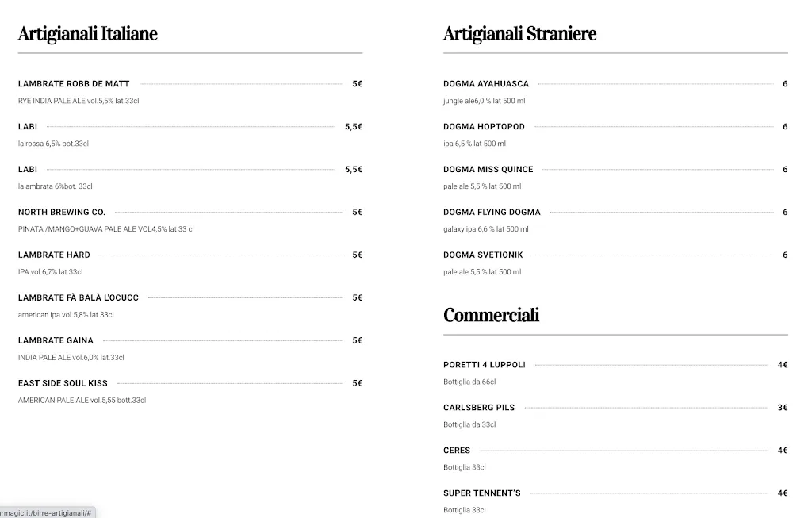Click the Dogma Svetionik beer title
The image size is (812, 518).
point(483,255)
